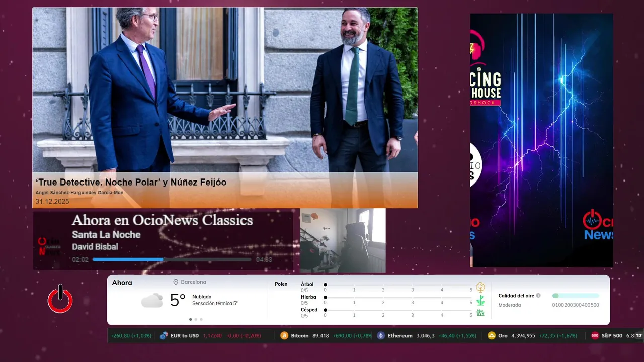
Task: Click the 'Polen' section label
Action: click(281, 284)
